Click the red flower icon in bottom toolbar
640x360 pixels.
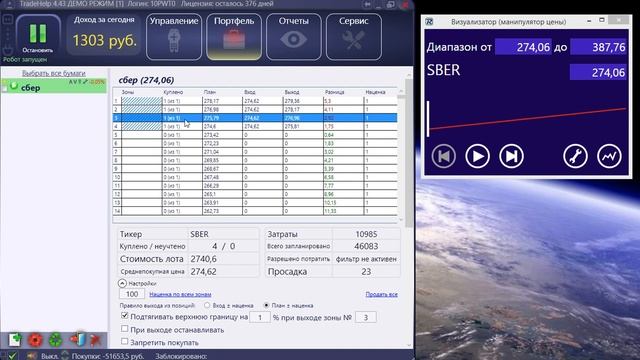pos(35,340)
